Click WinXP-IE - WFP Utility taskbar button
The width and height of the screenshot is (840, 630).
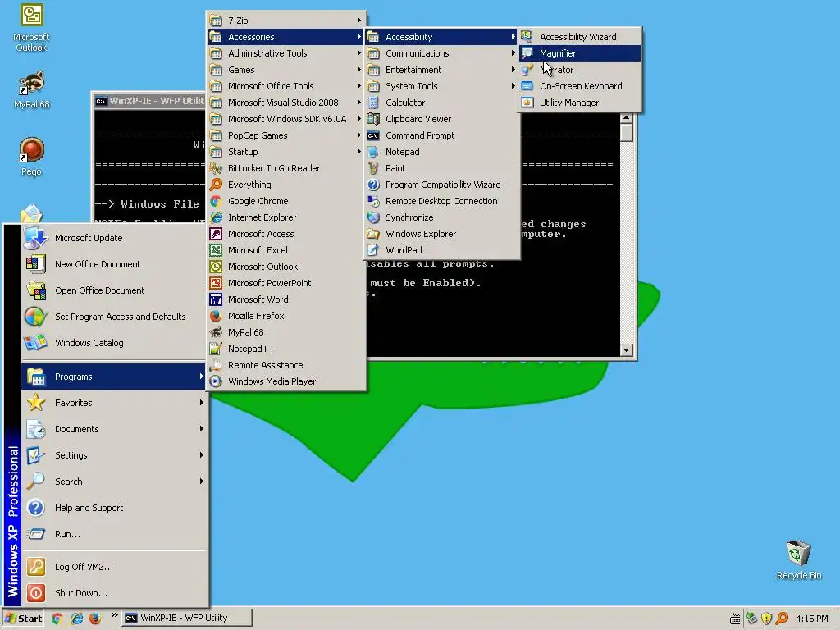pyautogui.click(x=187, y=619)
